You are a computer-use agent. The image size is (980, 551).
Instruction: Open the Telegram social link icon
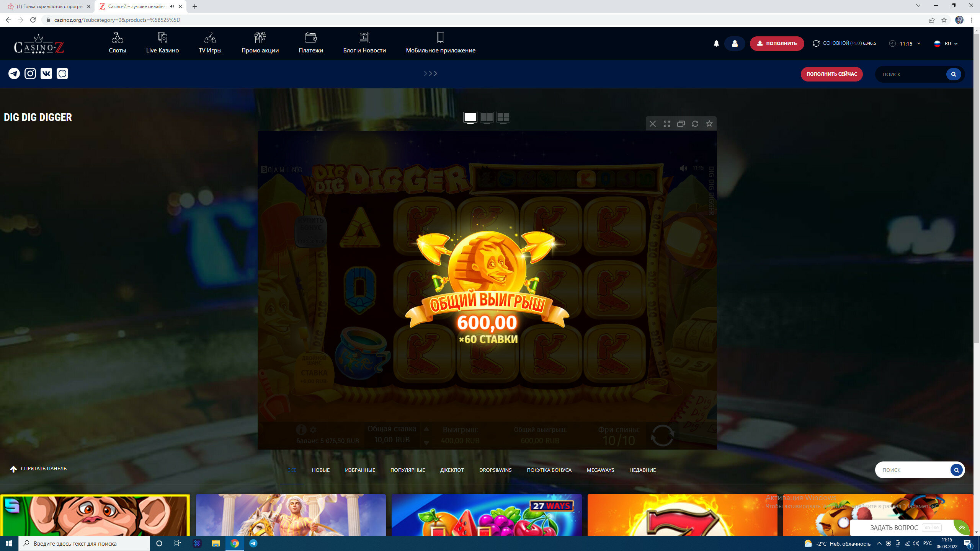(14, 73)
